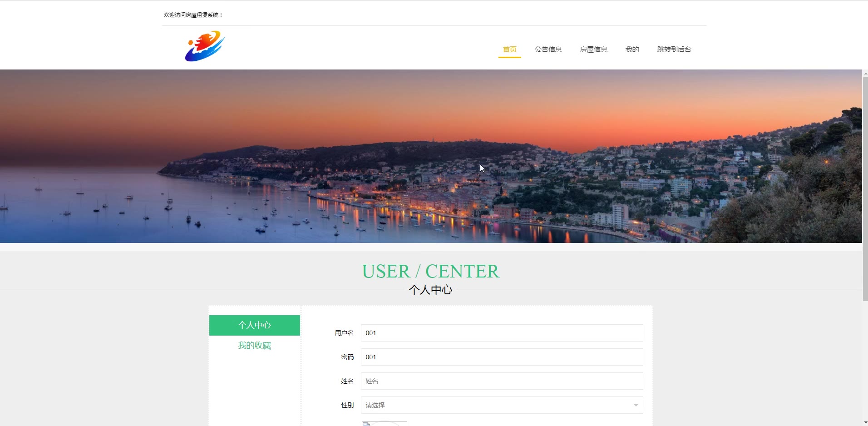Screen dimensions: 868x426
Task: Click the coastal sunset banner image
Action: (x=431, y=156)
